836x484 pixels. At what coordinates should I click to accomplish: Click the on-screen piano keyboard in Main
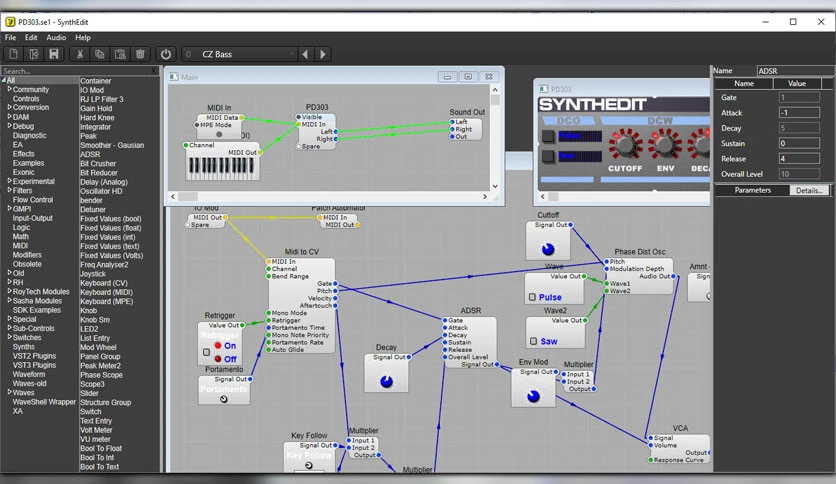click(x=222, y=168)
